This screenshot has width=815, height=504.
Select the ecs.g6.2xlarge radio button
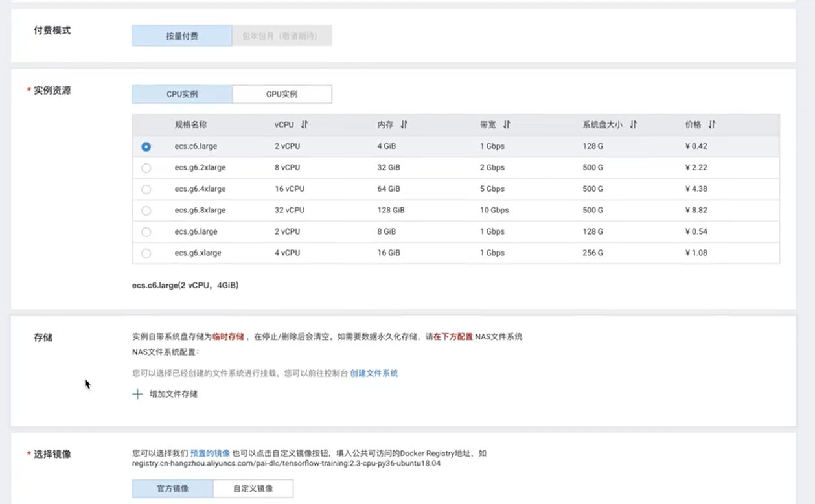146,167
